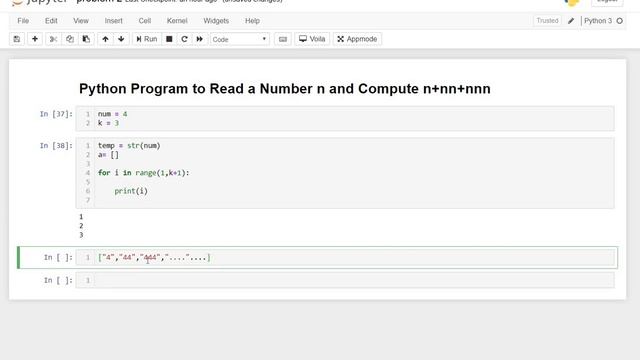This screenshot has height=360, width=640.
Task: Open the Help menu
Action: pos(252,21)
